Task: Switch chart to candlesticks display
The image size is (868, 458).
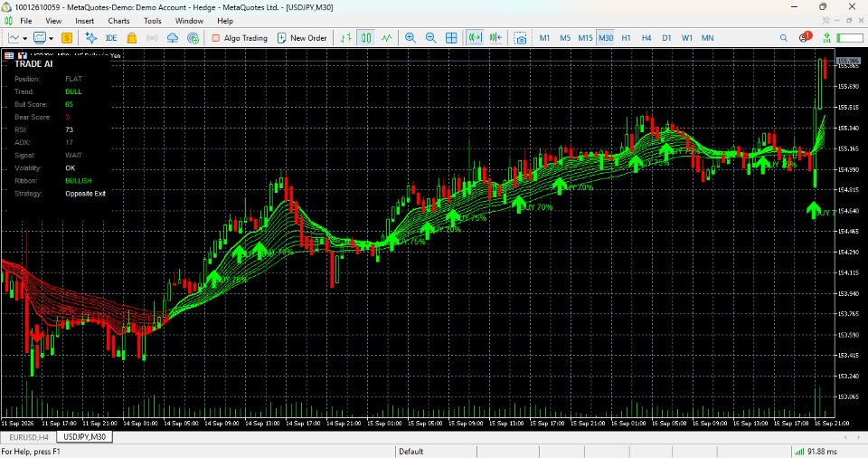Action: [366, 38]
